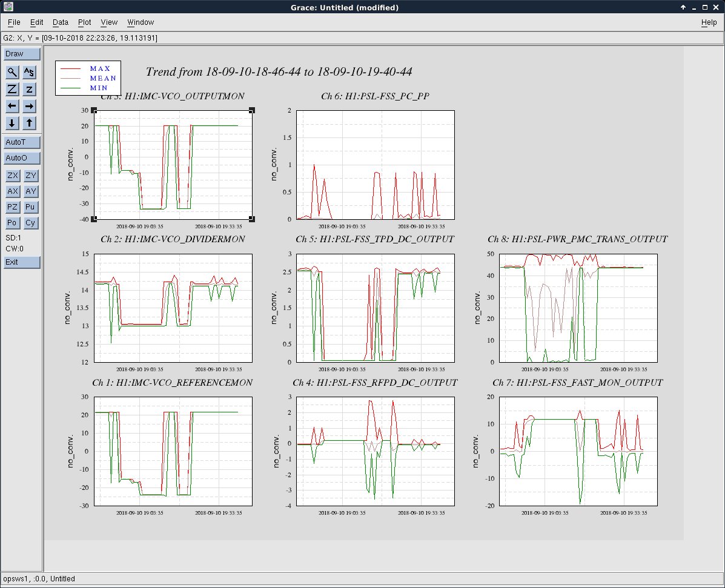Click the PZ button
Image resolution: width=725 pixels, height=588 pixels.
coord(13,206)
